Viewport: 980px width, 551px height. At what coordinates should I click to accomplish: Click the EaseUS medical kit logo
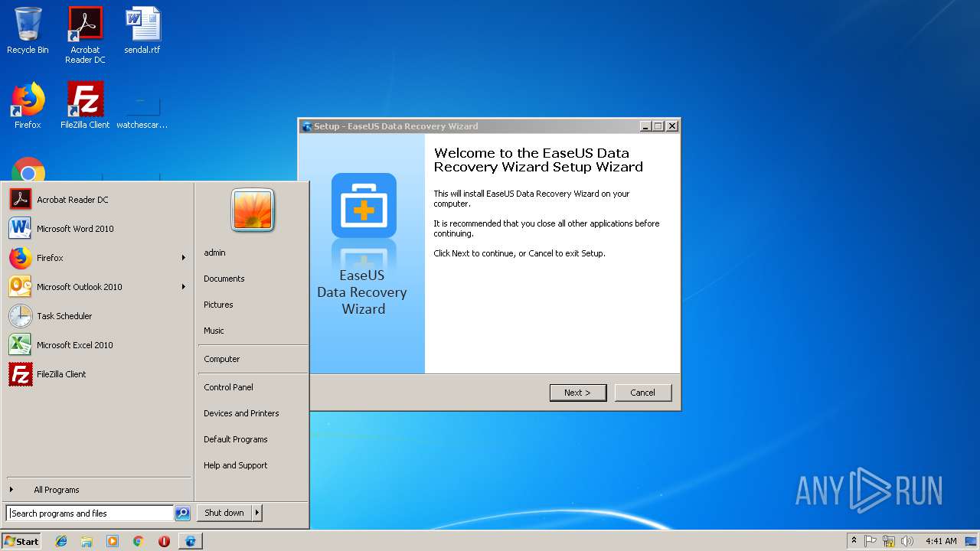pos(364,205)
